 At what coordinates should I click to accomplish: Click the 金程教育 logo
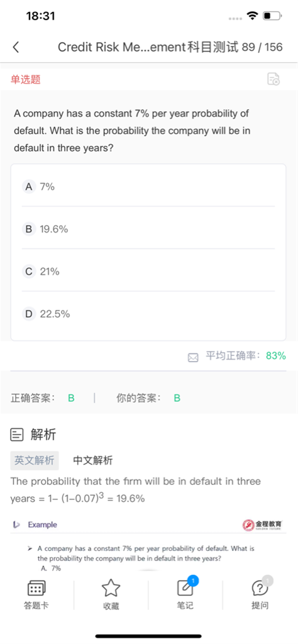tap(262, 525)
